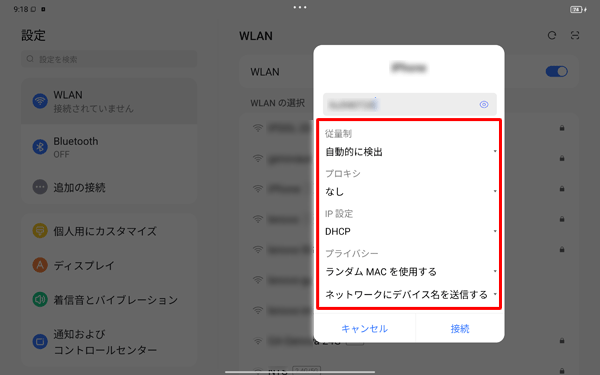Open the 従量制 dropdown showing 自動的に検出
Image resolution: width=600 pixels, height=375 pixels.
[x=410, y=152]
